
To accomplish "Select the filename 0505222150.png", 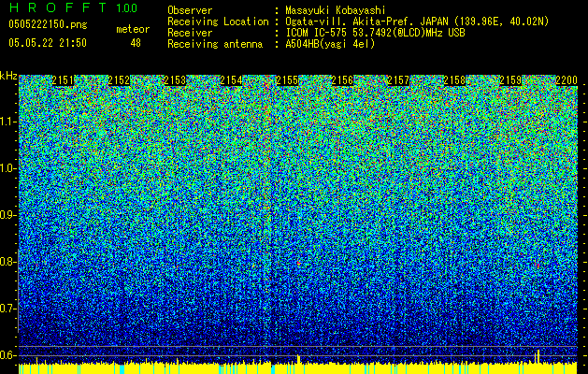I will (x=48, y=24).
